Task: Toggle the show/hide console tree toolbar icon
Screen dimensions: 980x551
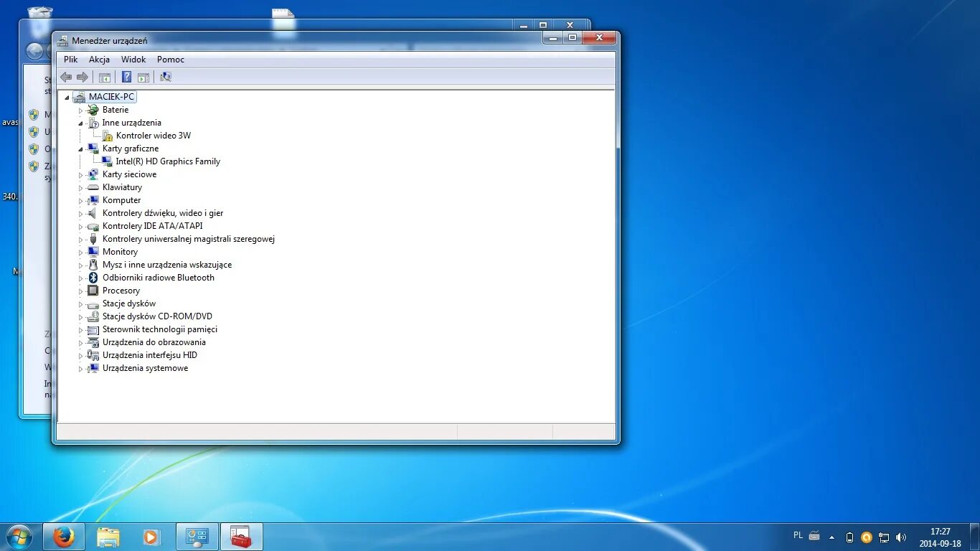Action: (105, 77)
